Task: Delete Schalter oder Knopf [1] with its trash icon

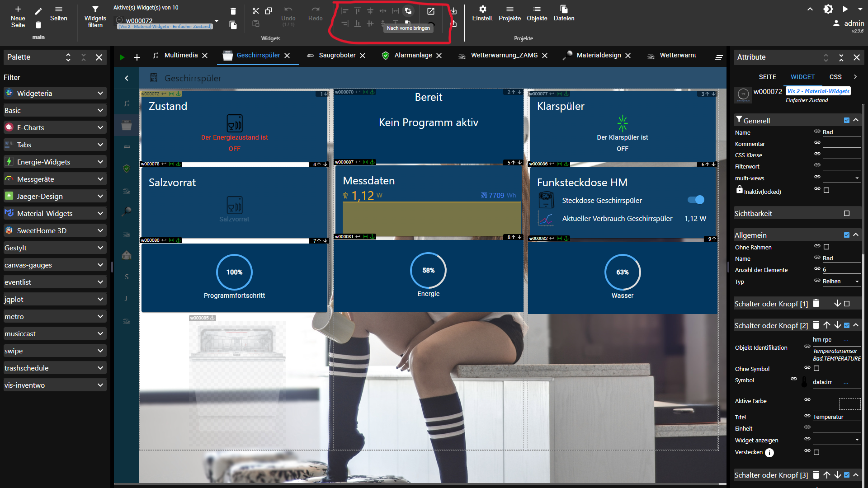Action: pyautogui.click(x=816, y=304)
